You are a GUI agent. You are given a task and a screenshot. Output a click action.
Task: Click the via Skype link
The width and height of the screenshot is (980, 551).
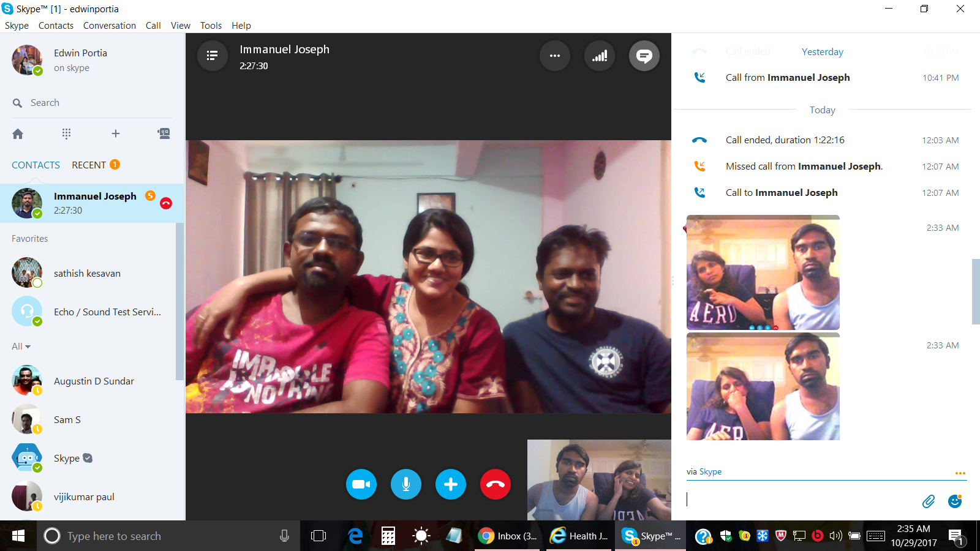point(710,471)
